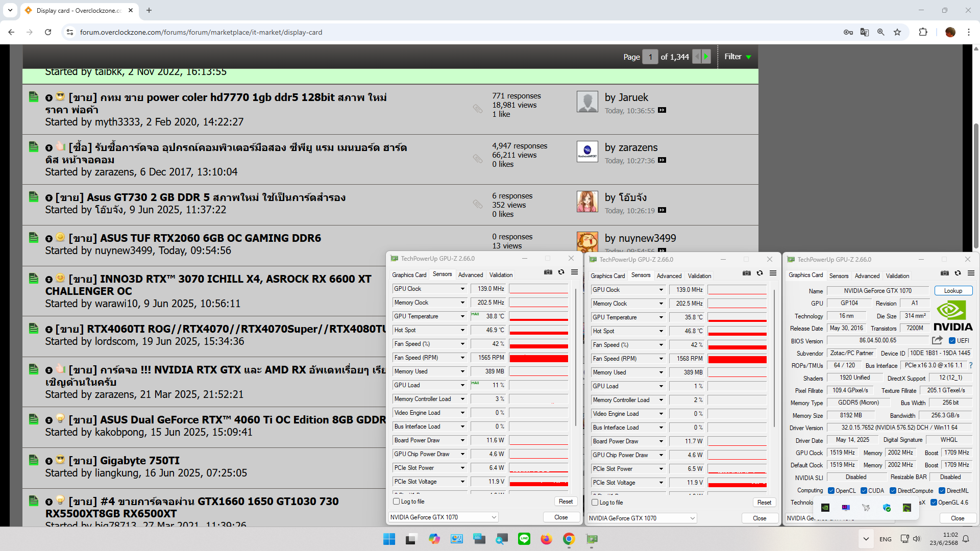Click the Bus Interface question mark icon
The height and width of the screenshot is (551, 980).
970,365
